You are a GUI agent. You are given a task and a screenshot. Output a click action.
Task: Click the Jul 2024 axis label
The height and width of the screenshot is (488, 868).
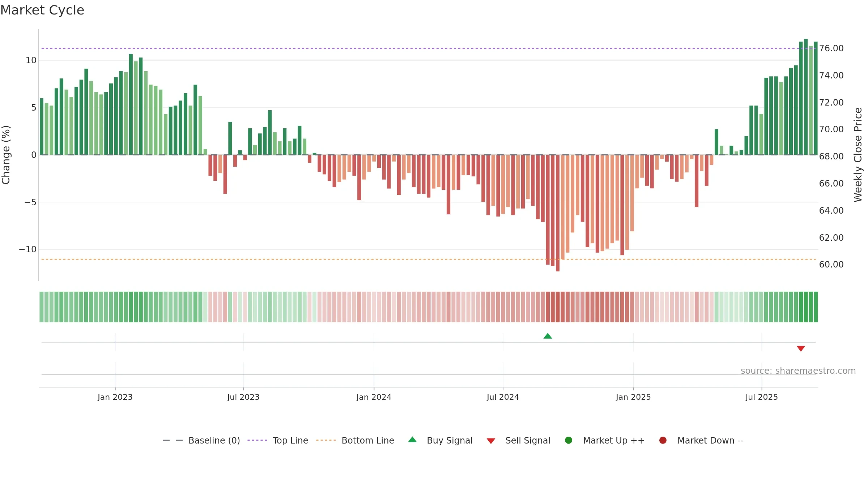(503, 397)
